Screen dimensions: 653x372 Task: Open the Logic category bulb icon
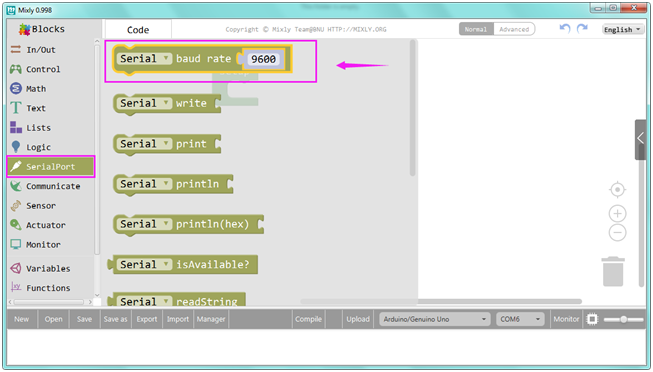pos(15,147)
